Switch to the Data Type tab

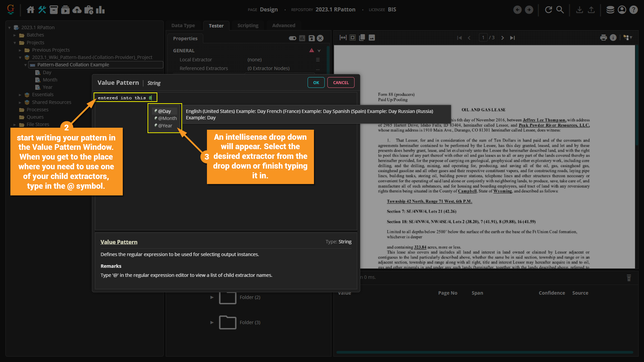pos(183,25)
